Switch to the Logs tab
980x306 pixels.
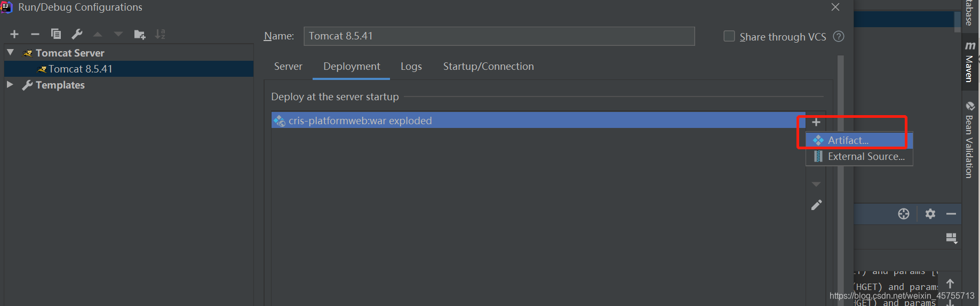[411, 67]
